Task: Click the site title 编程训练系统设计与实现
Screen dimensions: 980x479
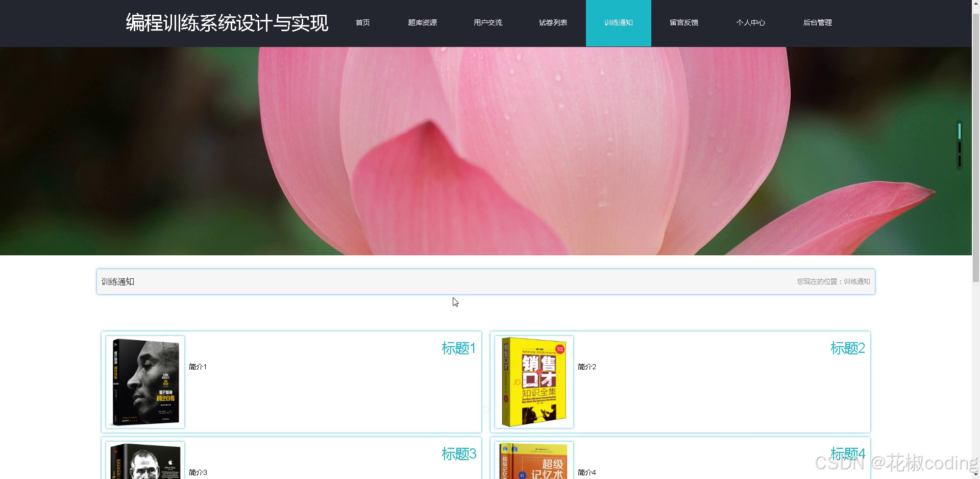Action: tap(226, 23)
